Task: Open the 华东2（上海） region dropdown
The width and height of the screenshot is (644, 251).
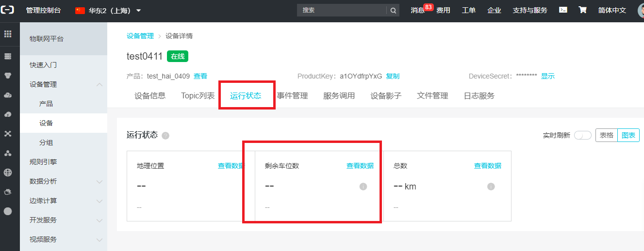Action: tap(109, 10)
